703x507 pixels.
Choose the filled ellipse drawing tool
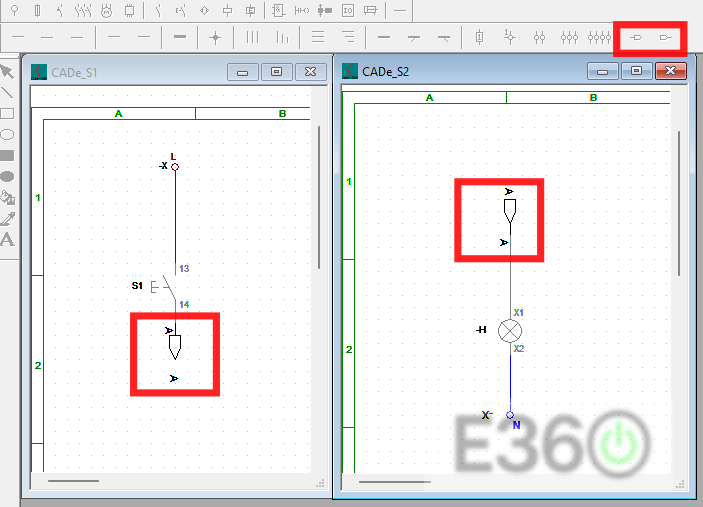[x=7, y=176]
